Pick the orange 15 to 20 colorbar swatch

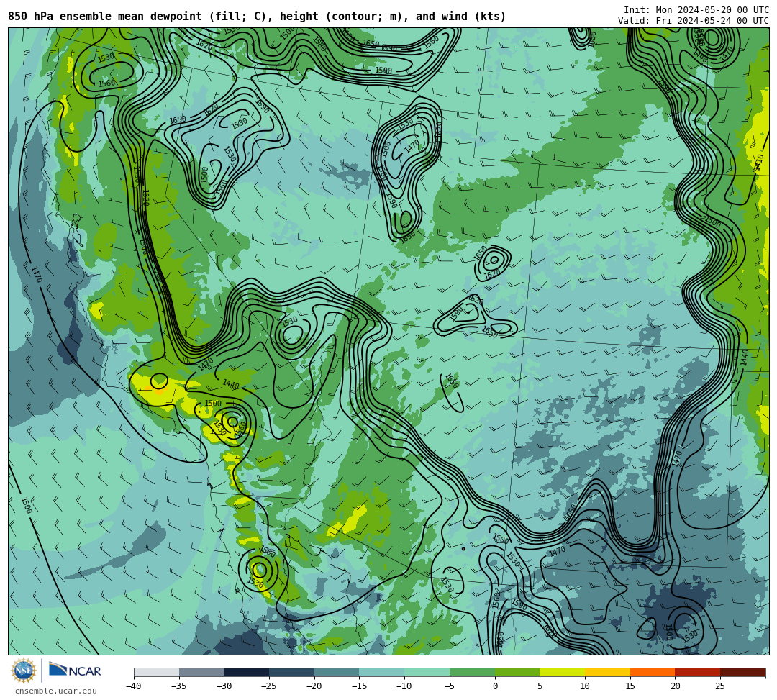[x=652, y=672]
